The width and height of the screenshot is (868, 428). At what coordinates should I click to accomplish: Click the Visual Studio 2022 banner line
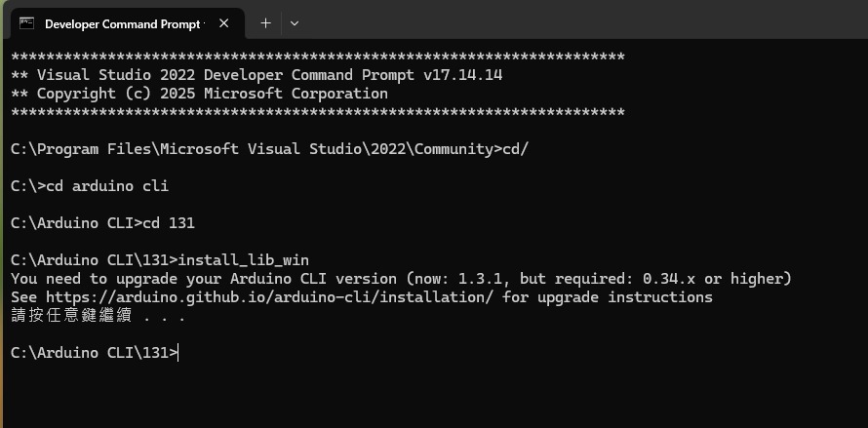pyautogui.click(x=256, y=75)
